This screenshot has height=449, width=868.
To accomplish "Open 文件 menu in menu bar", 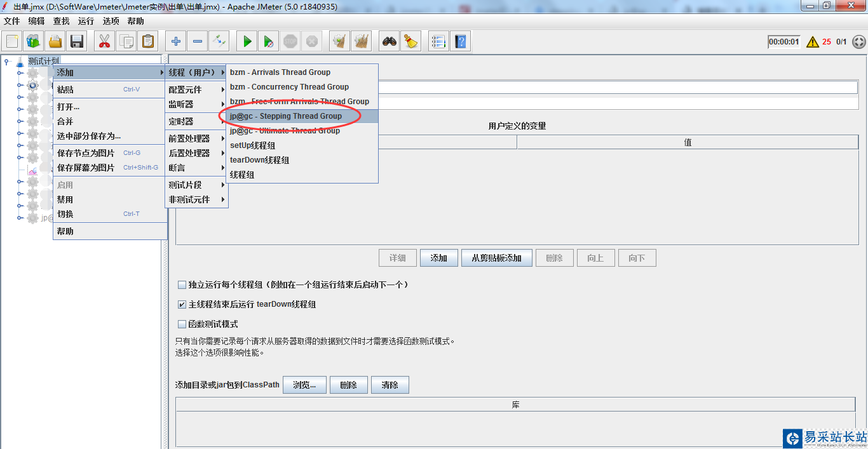I will point(11,21).
